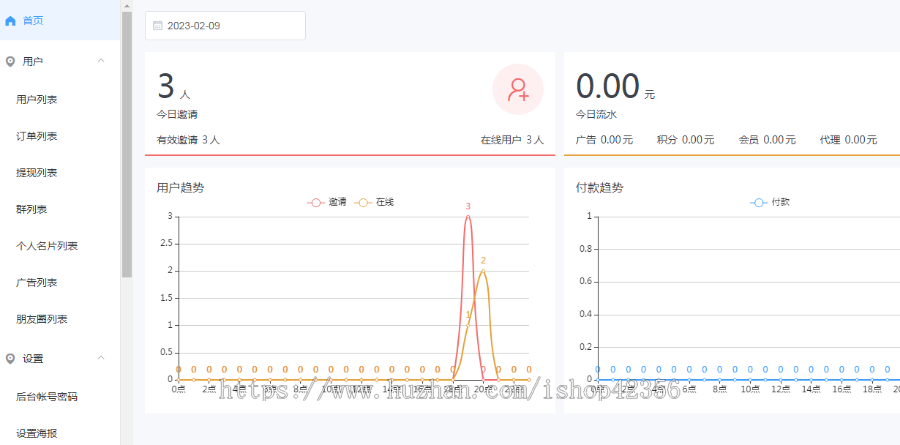Go to 提现列表 page
The height and width of the screenshot is (445, 900).
pyautogui.click(x=37, y=173)
